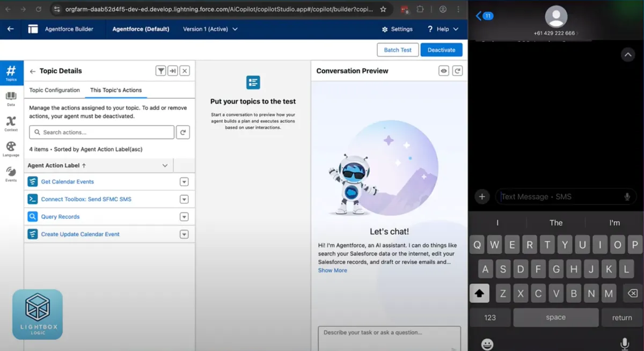Tap the phone keyboard dictation microphone at the bottom

(x=624, y=343)
